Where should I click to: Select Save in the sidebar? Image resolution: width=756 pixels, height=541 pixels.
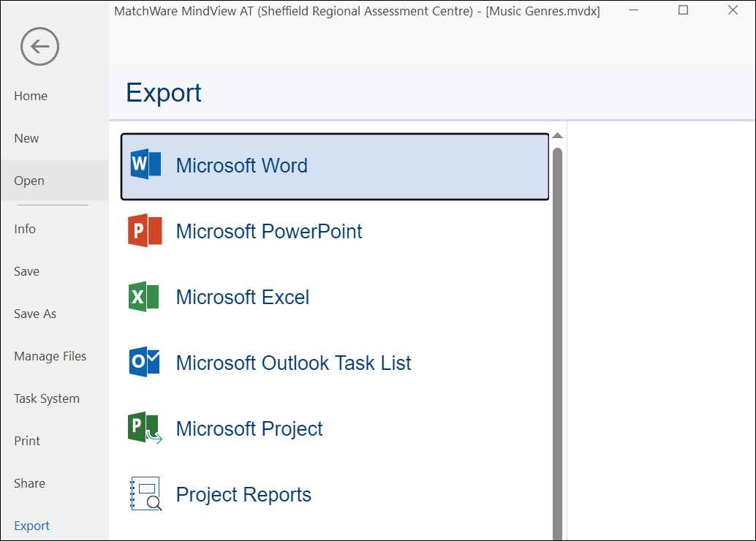point(26,271)
